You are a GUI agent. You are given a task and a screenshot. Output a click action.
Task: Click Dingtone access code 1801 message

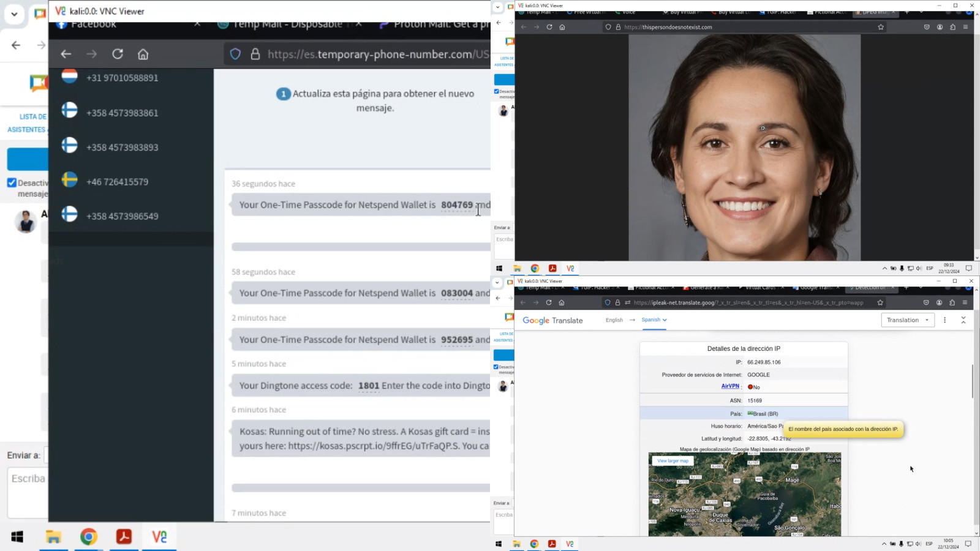(361, 386)
